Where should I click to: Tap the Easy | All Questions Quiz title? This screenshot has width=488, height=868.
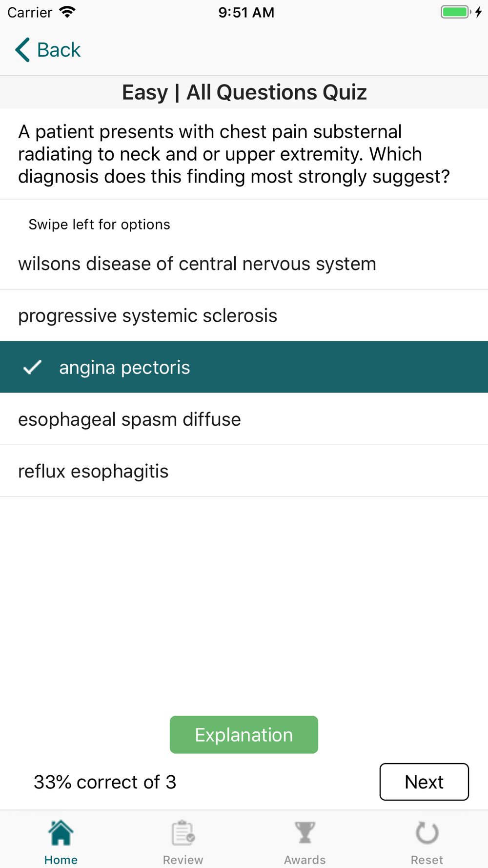244,92
